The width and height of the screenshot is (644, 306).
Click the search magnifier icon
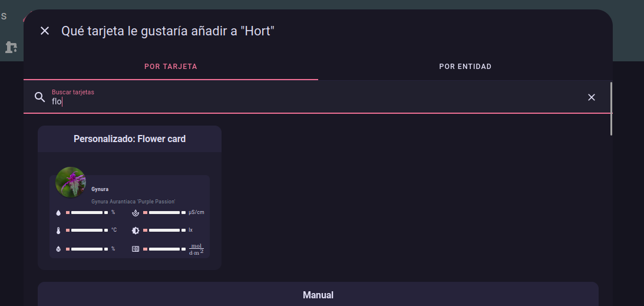(40, 97)
